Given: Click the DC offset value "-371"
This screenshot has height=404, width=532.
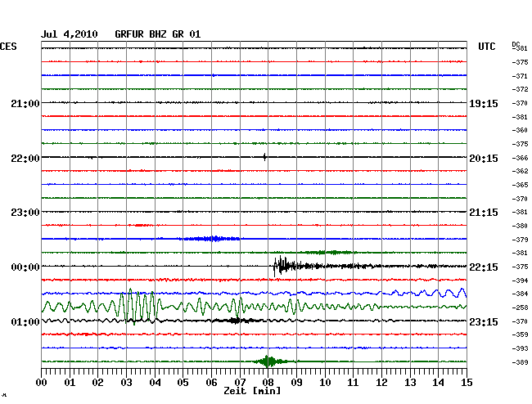Looking at the screenshot, I should [x=520, y=76].
